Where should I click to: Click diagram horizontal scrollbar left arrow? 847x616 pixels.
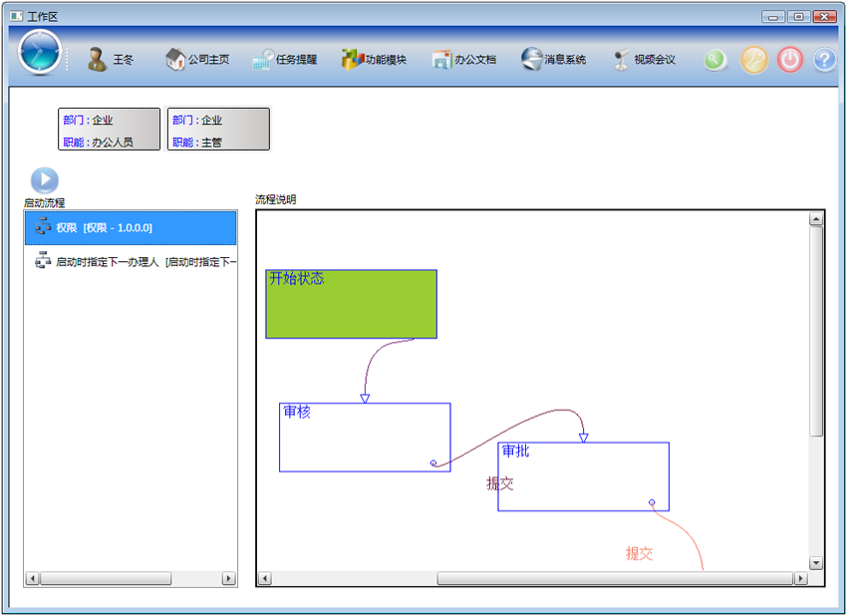[x=265, y=579]
